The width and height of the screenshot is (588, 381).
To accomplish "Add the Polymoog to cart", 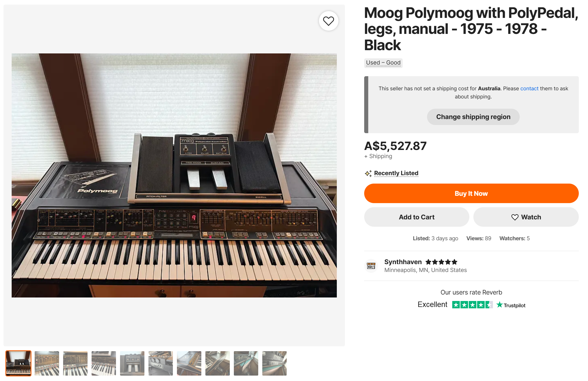I will [416, 217].
